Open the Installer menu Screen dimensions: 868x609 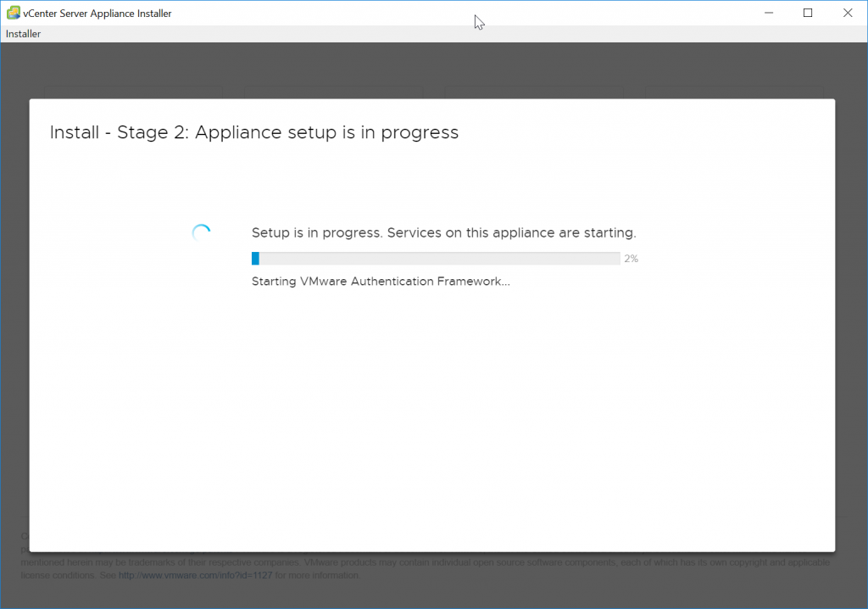23,34
